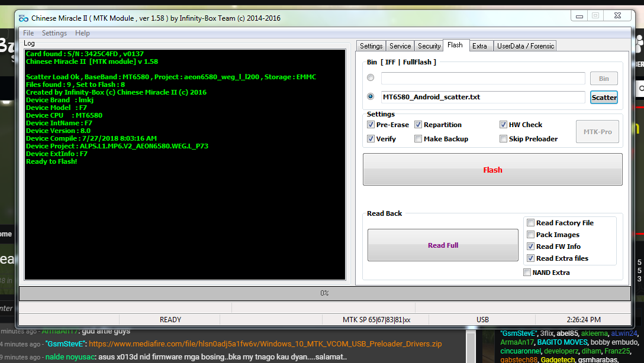Click GsmStevE username in background chat message

pyautogui.click(x=65, y=343)
